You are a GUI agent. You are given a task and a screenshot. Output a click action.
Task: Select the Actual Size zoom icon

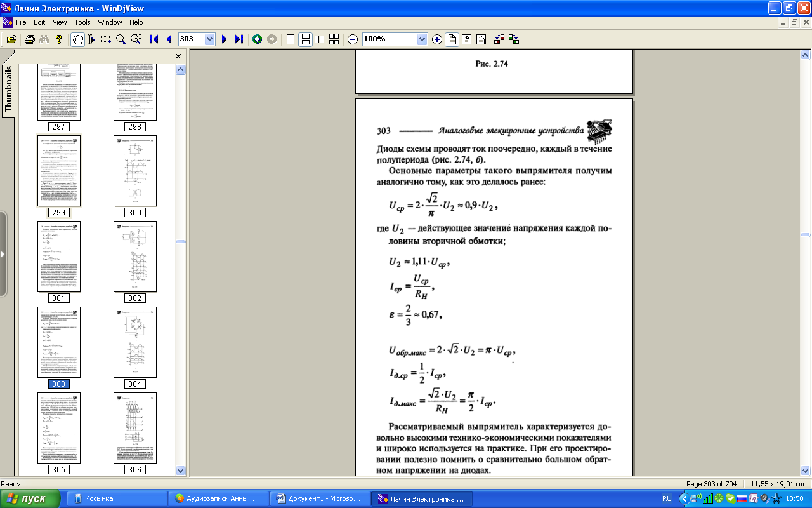coord(452,39)
